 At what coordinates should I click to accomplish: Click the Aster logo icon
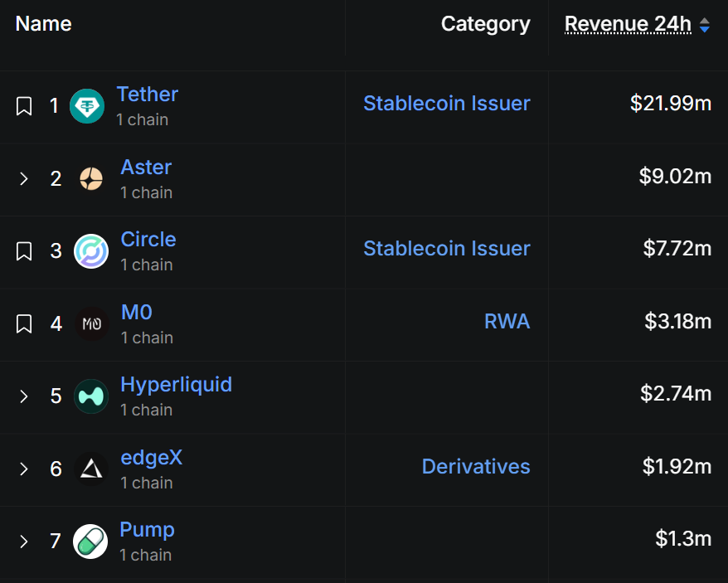click(91, 178)
